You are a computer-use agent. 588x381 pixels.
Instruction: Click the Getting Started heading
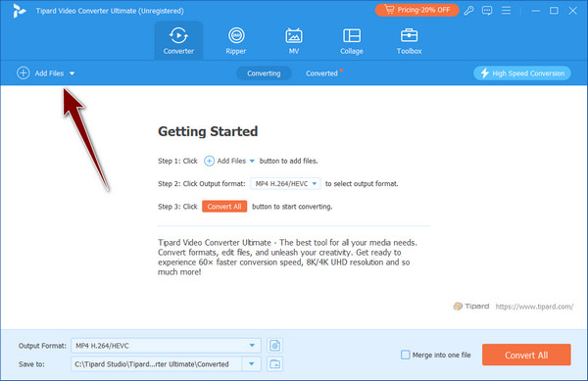pos(208,131)
